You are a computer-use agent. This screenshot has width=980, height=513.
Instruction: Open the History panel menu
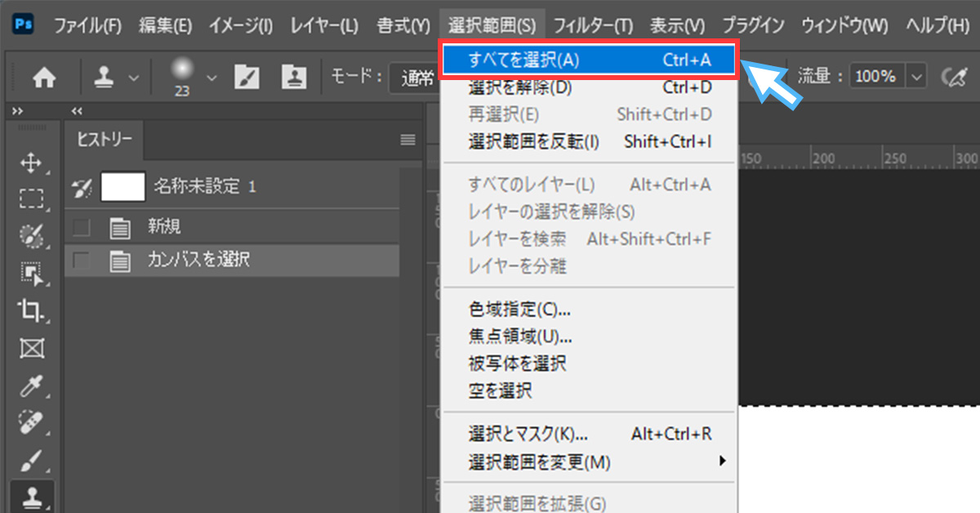click(407, 140)
